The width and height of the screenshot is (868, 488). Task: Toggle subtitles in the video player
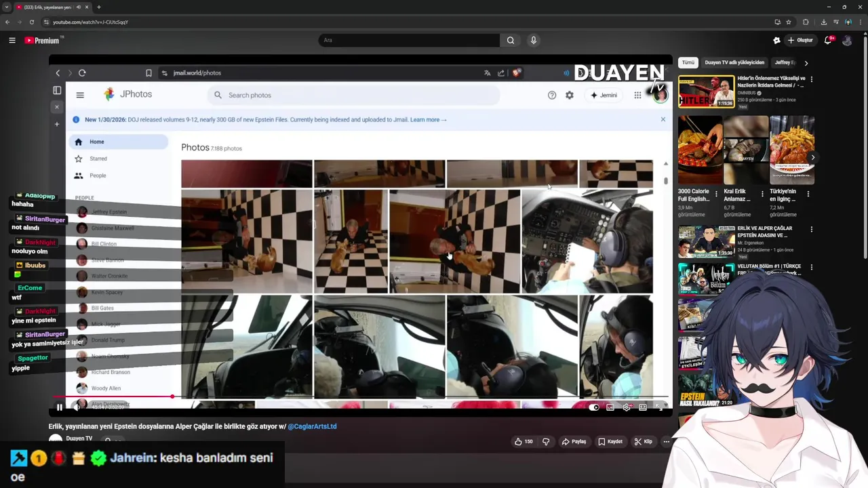(x=610, y=407)
